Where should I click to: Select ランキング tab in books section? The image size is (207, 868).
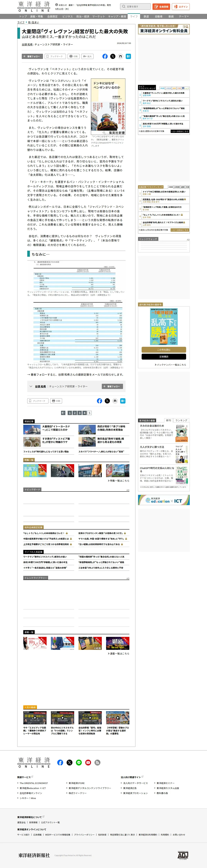coord(181,420)
